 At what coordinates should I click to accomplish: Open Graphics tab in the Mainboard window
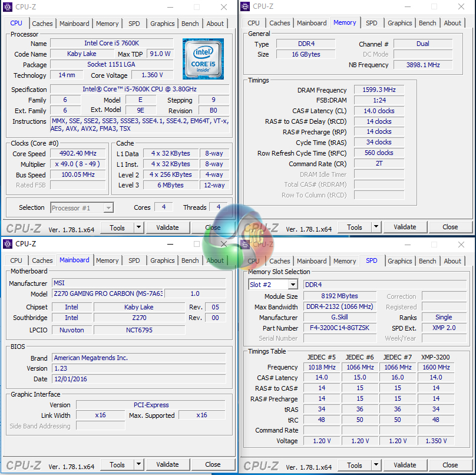(162, 260)
